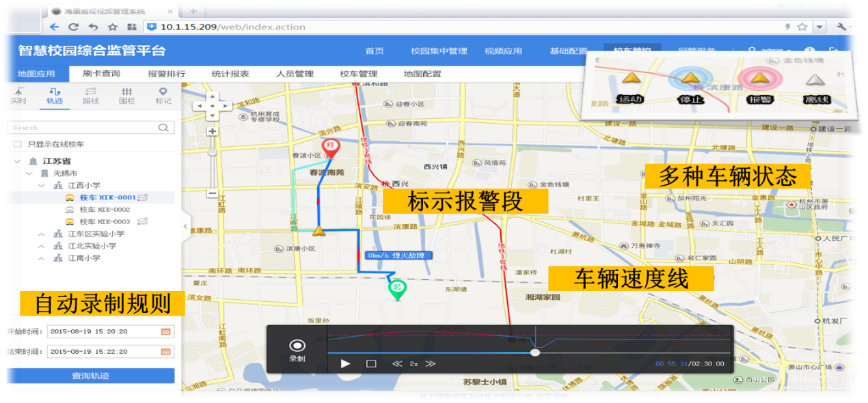868x403 pixels.
Task: Collapse the 江苏省 tree node
Action: click(17, 161)
